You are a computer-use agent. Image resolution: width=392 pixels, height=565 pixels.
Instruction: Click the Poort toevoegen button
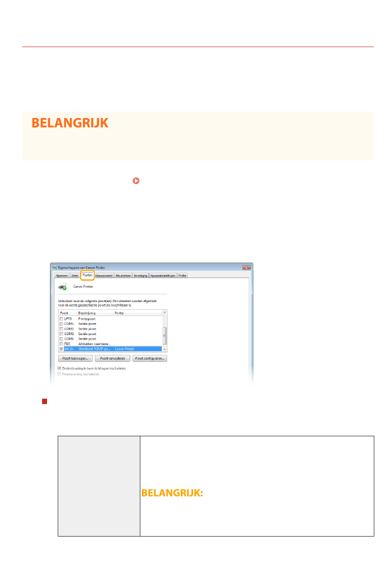point(76,359)
